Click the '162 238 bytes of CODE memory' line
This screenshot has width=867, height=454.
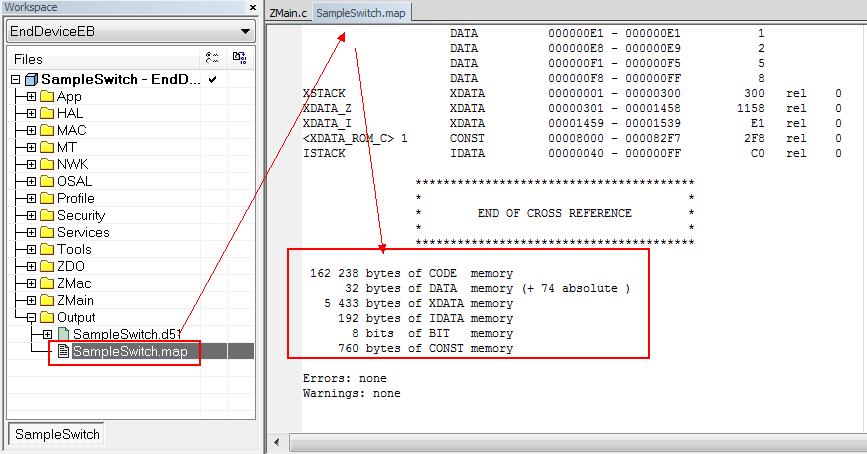(411, 273)
